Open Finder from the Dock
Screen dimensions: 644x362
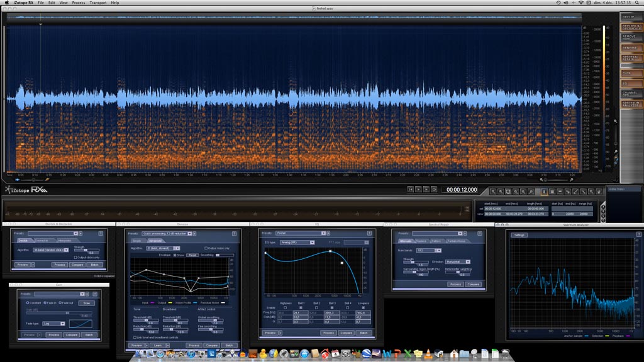tap(140, 354)
